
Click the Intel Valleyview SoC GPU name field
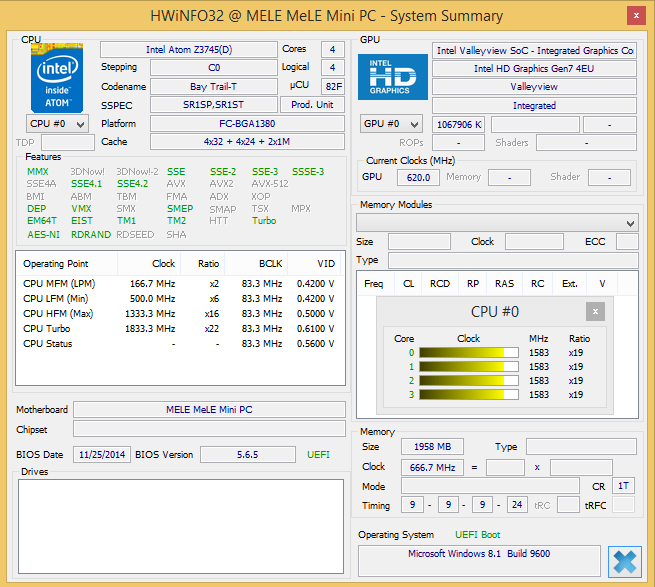(534, 51)
